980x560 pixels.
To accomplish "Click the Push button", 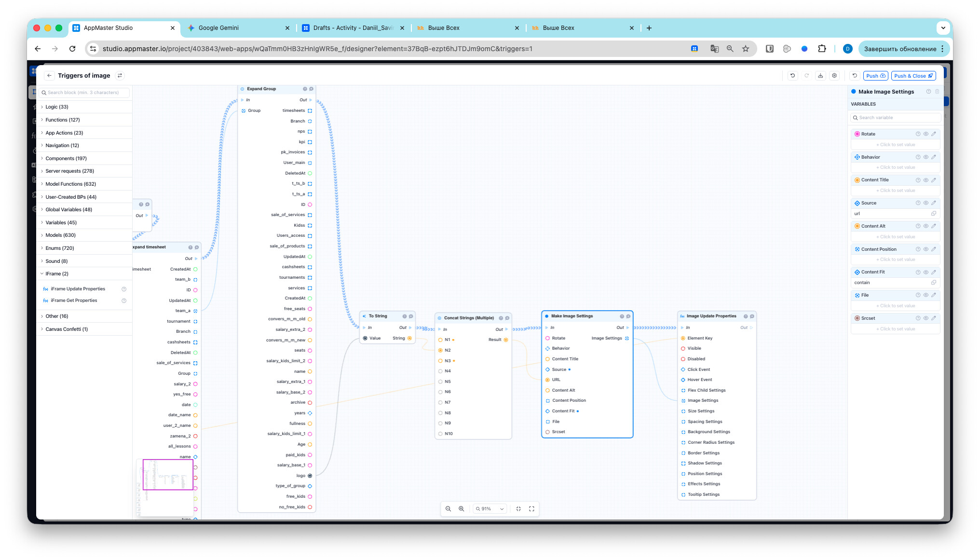I will 875,76.
